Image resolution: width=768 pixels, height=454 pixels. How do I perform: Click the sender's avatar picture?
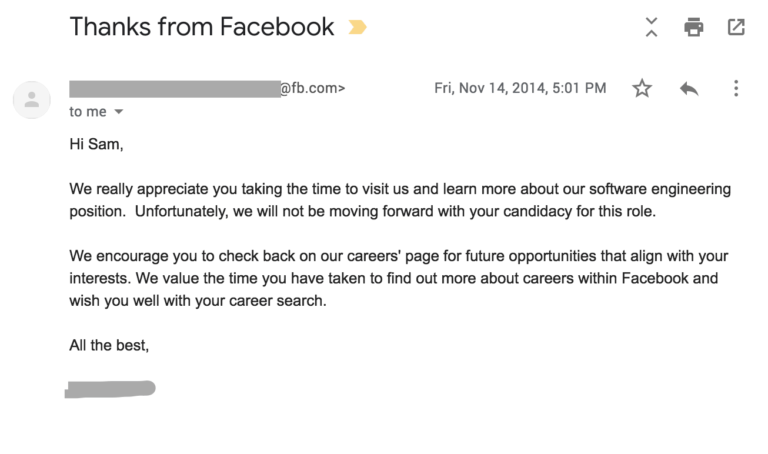[32, 100]
